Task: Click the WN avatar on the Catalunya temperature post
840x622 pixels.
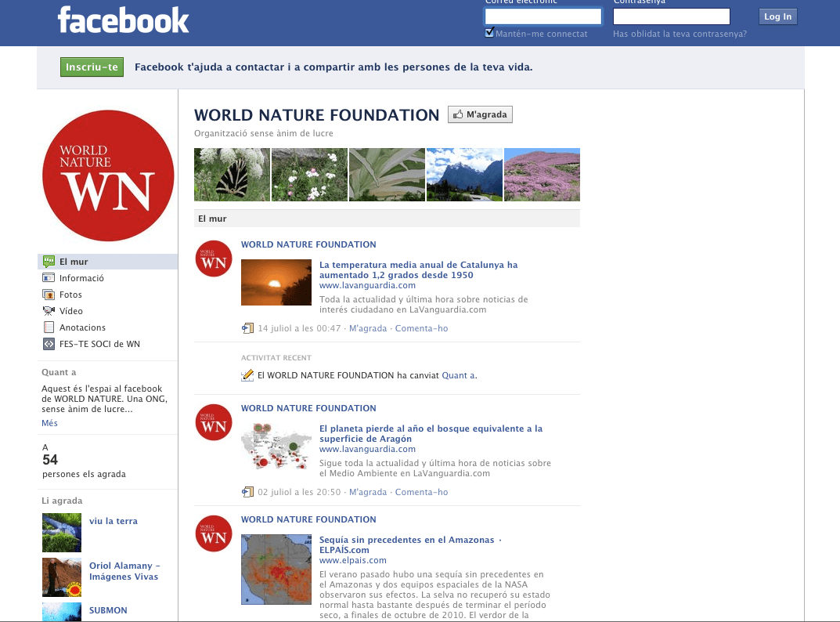Action: pos(214,259)
